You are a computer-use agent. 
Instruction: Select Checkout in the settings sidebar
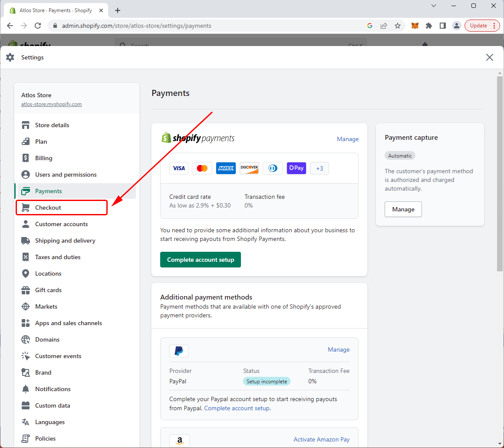48,208
